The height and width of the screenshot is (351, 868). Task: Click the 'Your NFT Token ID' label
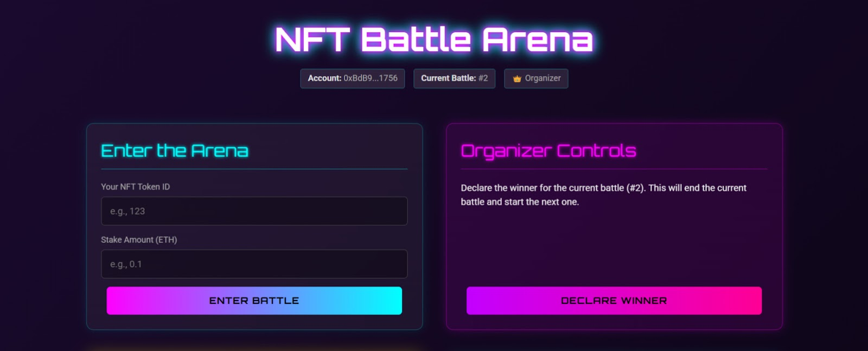[135, 186]
